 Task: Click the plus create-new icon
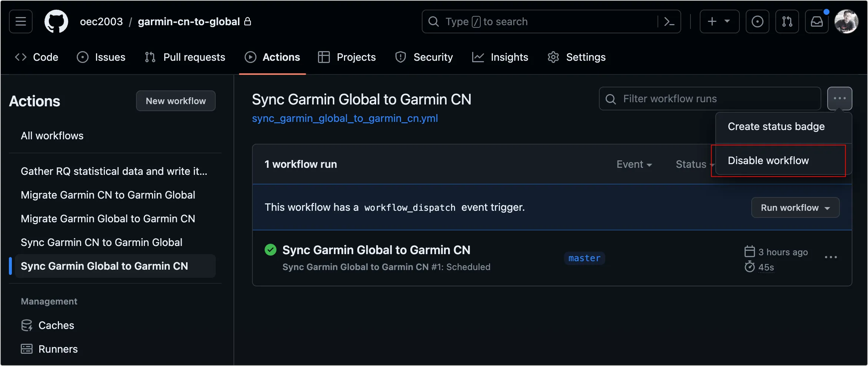pos(712,21)
